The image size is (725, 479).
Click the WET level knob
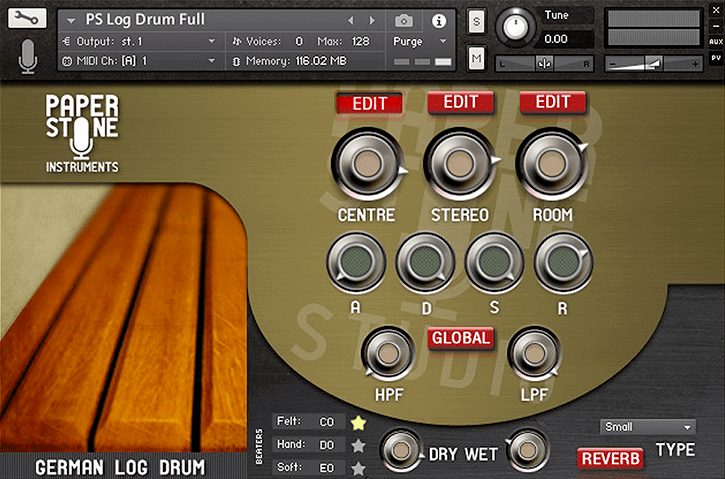click(527, 450)
